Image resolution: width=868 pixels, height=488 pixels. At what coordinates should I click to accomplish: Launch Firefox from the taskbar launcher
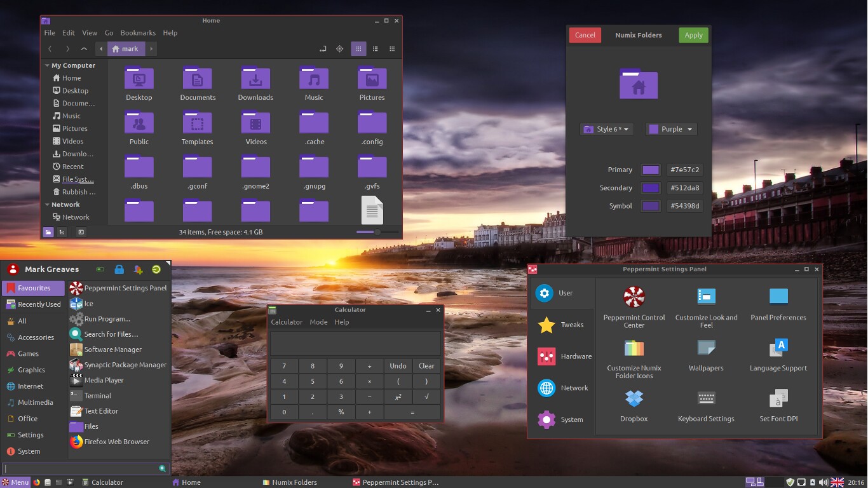[36, 482]
